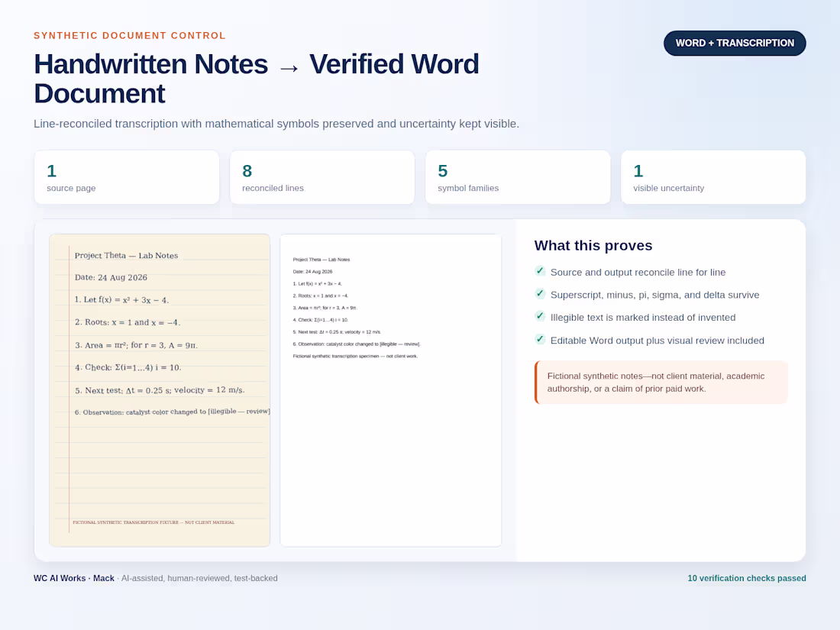Click the 'Fictional synthetic notes' disclaimer callout
This screenshot has width=840, height=630.
[x=661, y=382]
